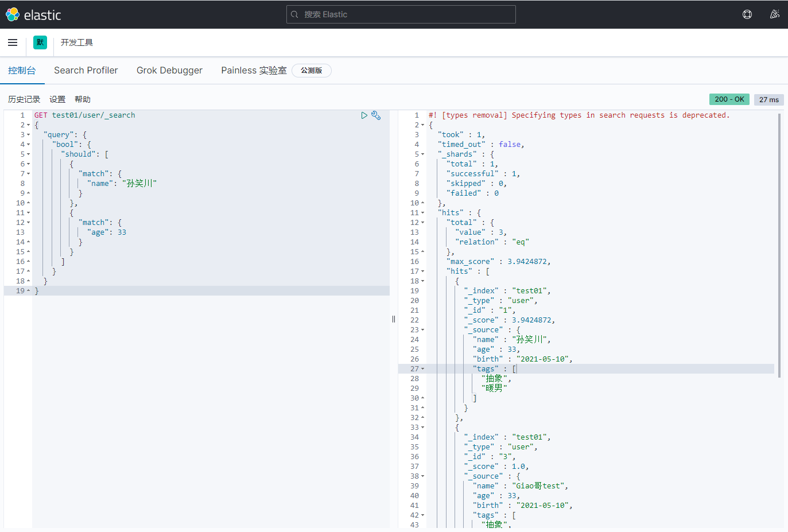Collapse second "match" fold arrow at line 12
Screen dimensions: 788x532
click(x=28, y=223)
